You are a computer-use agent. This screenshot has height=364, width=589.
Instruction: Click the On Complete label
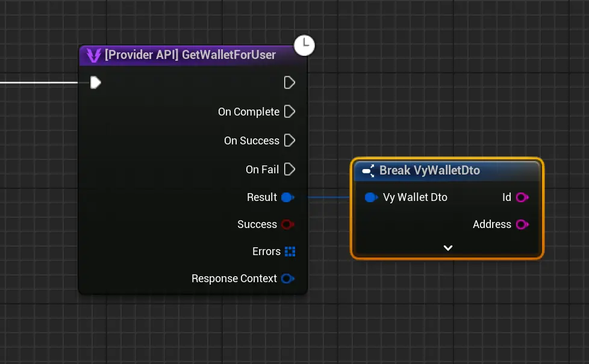[249, 112]
